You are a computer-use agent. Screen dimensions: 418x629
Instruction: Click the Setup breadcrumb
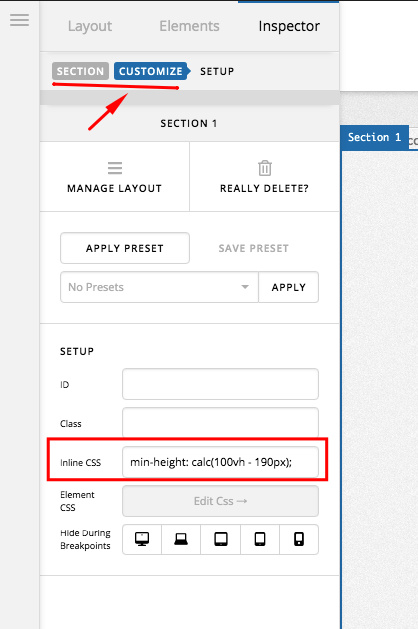point(217,71)
